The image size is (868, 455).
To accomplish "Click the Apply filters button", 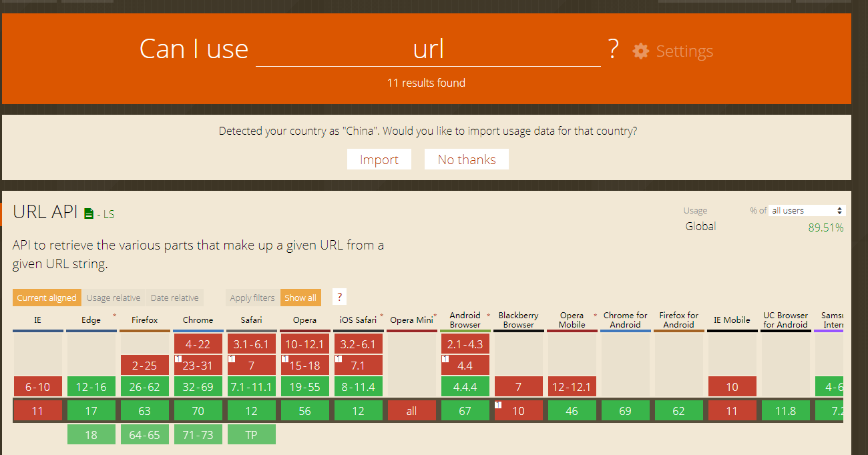I will 252,298.
